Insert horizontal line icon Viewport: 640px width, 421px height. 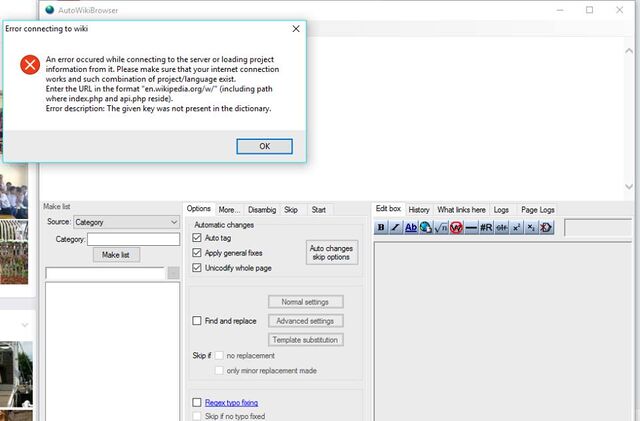[x=471, y=227]
